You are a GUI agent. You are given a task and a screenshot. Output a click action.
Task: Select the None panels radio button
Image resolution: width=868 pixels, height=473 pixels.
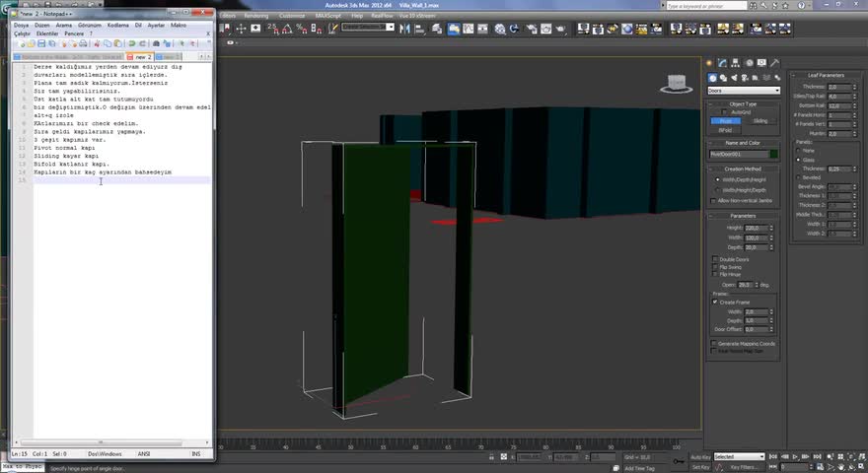[x=799, y=151]
